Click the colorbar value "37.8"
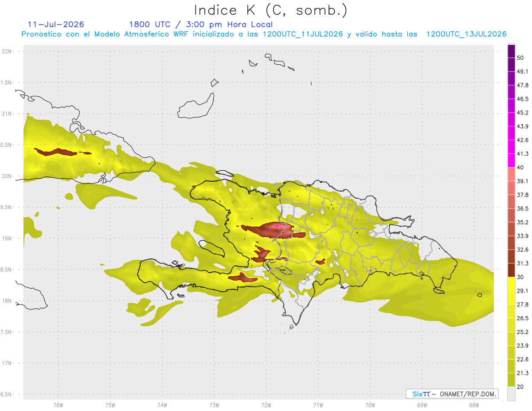This screenshot has height=411, width=532. (523, 195)
